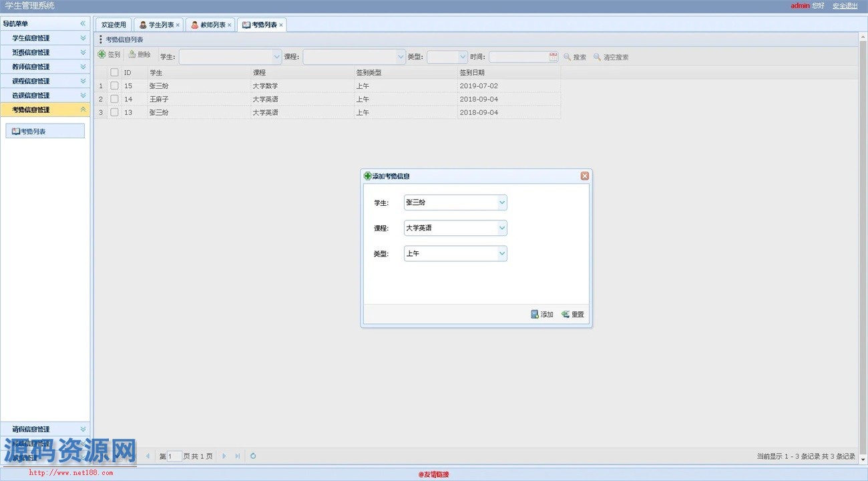Close the 考勤列表 tab
Viewport: 868px width, 481px height.
(x=281, y=25)
